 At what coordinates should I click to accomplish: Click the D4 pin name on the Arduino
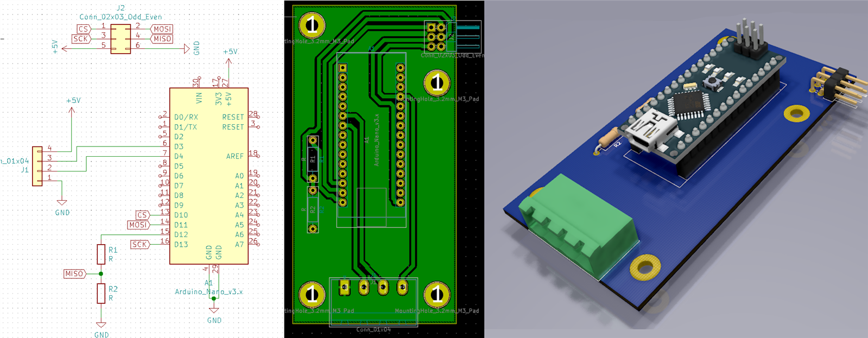[x=179, y=156]
